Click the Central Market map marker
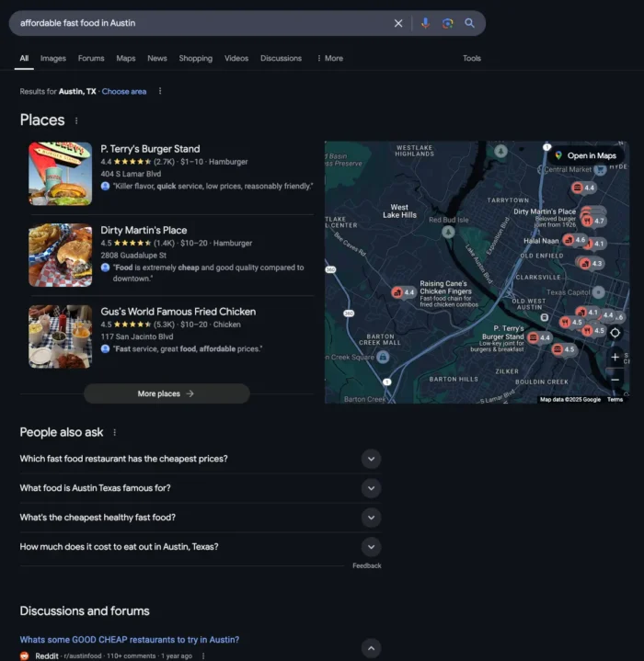 pyautogui.click(x=600, y=169)
